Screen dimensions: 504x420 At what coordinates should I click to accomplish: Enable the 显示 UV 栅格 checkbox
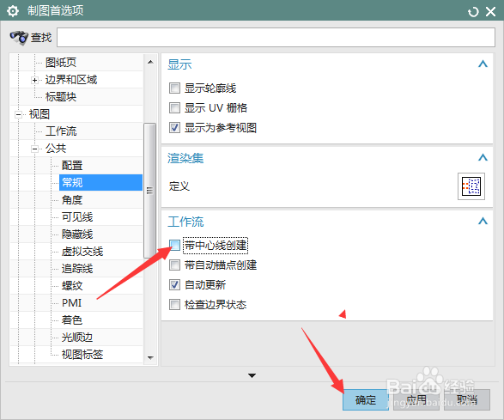pos(174,107)
